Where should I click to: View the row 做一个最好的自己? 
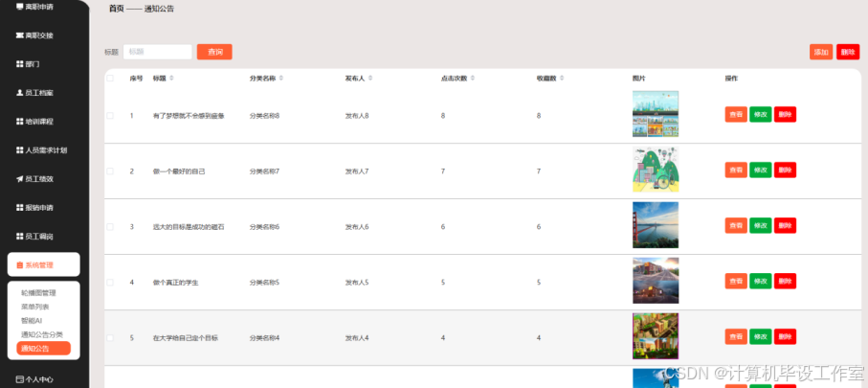click(736, 171)
